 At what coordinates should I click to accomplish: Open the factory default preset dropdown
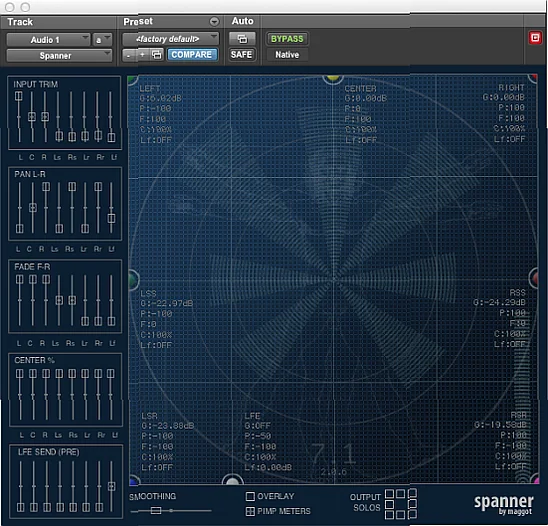pos(171,39)
